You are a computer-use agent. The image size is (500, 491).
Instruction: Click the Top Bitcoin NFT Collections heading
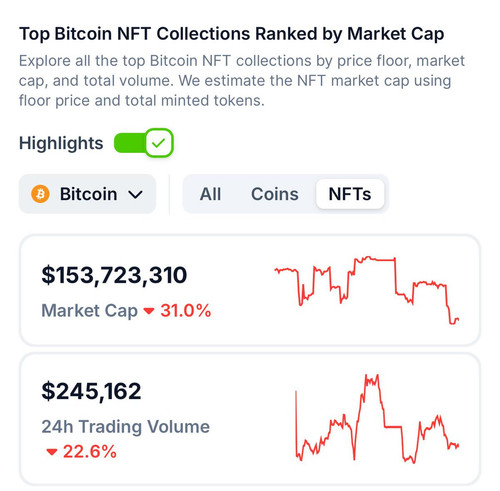(x=232, y=34)
